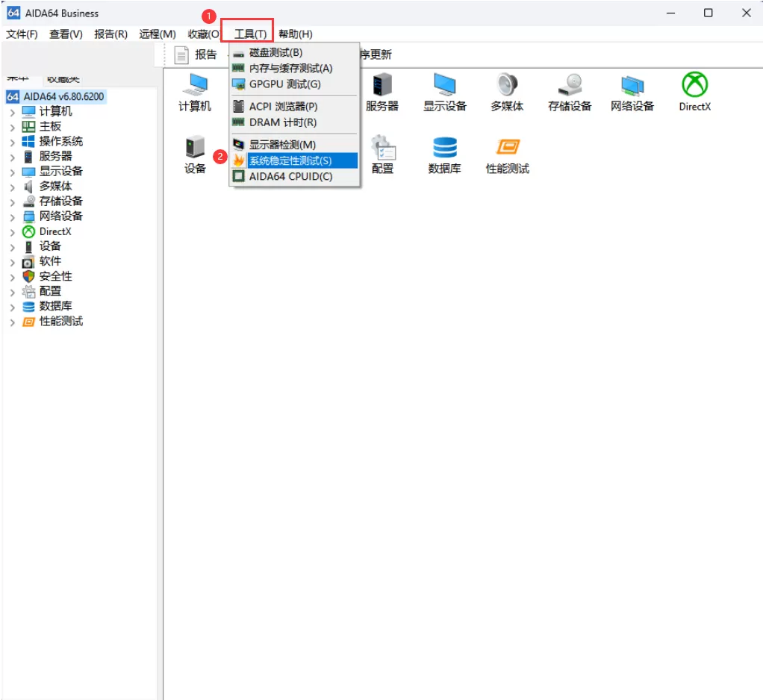The height and width of the screenshot is (700, 763).
Task: Open the 帮助 menu
Action: click(294, 34)
